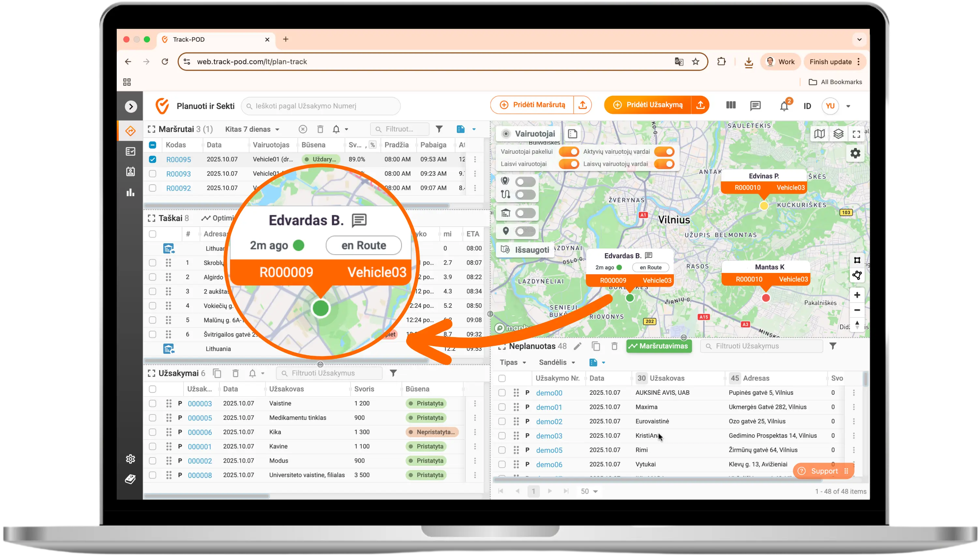Open the Maršrutai filter funnel icon
980x555 pixels.
(439, 129)
